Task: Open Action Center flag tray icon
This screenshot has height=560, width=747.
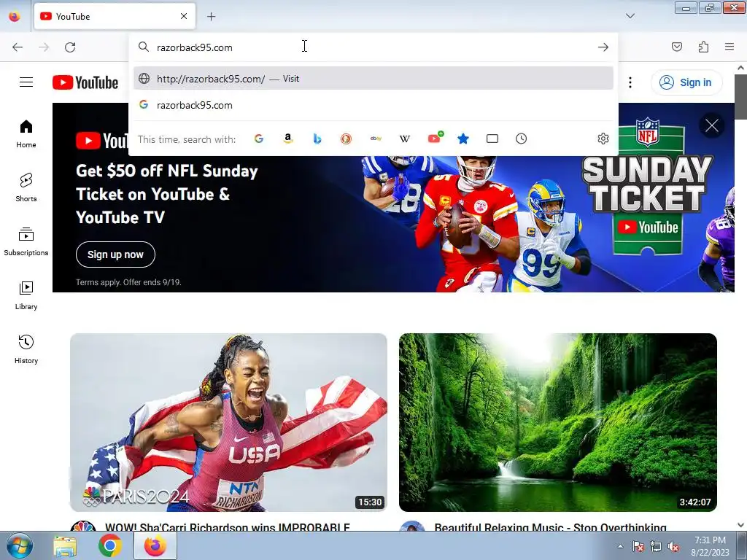Action: [x=638, y=547]
